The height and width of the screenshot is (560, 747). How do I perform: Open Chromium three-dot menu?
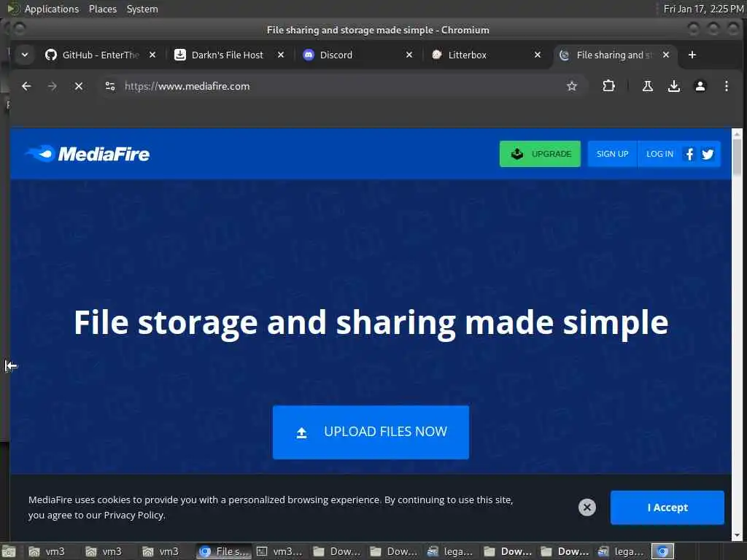tap(726, 86)
